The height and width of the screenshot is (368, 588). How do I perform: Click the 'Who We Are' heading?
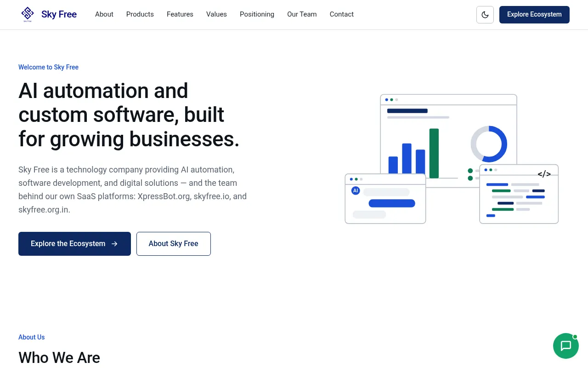coord(59,357)
